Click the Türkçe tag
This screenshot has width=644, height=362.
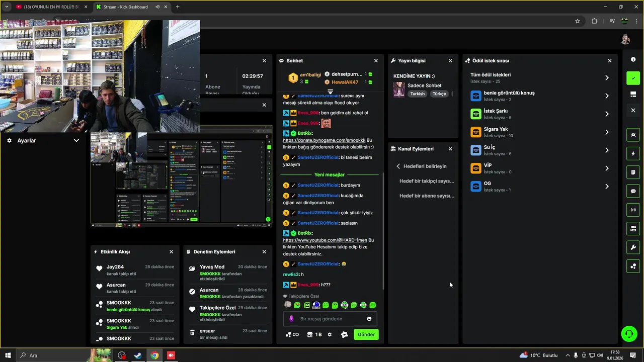(x=439, y=94)
